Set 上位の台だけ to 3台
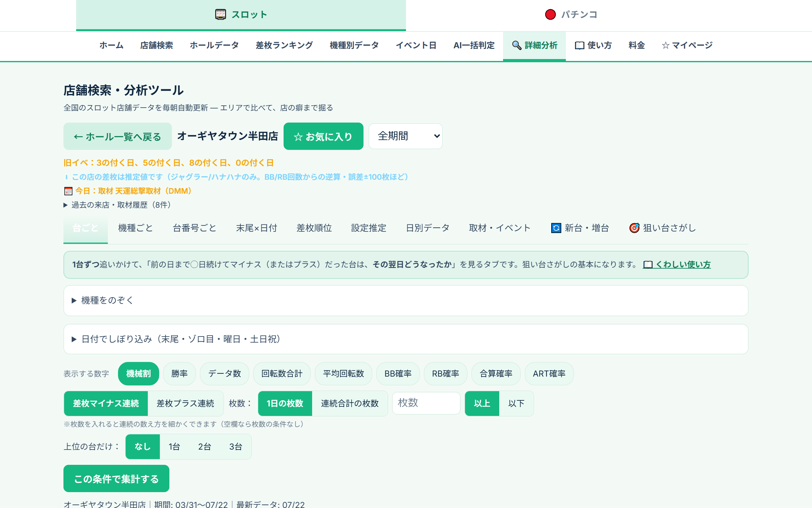Image resolution: width=812 pixels, height=508 pixels. click(x=236, y=446)
